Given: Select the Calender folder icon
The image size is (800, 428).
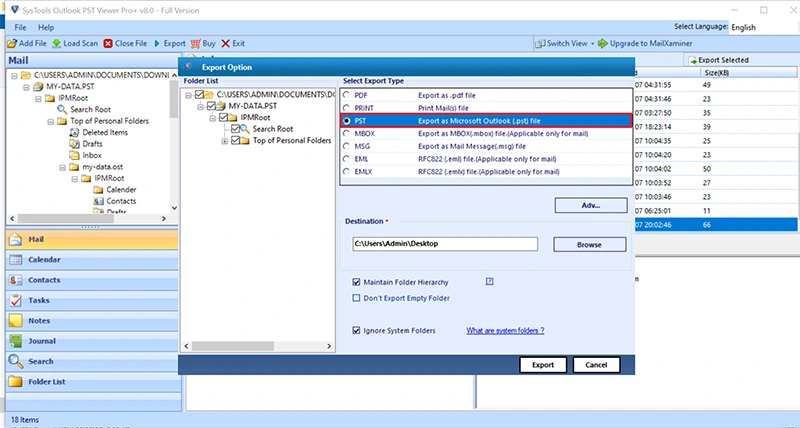Looking at the screenshot, I should click(x=98, y=190).
